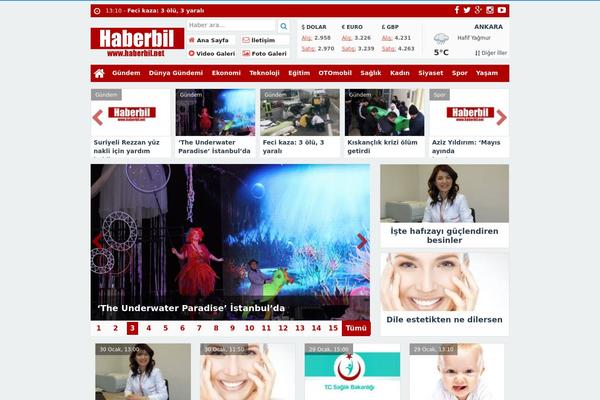Go to home page via house icon

[x=99, y=73]
